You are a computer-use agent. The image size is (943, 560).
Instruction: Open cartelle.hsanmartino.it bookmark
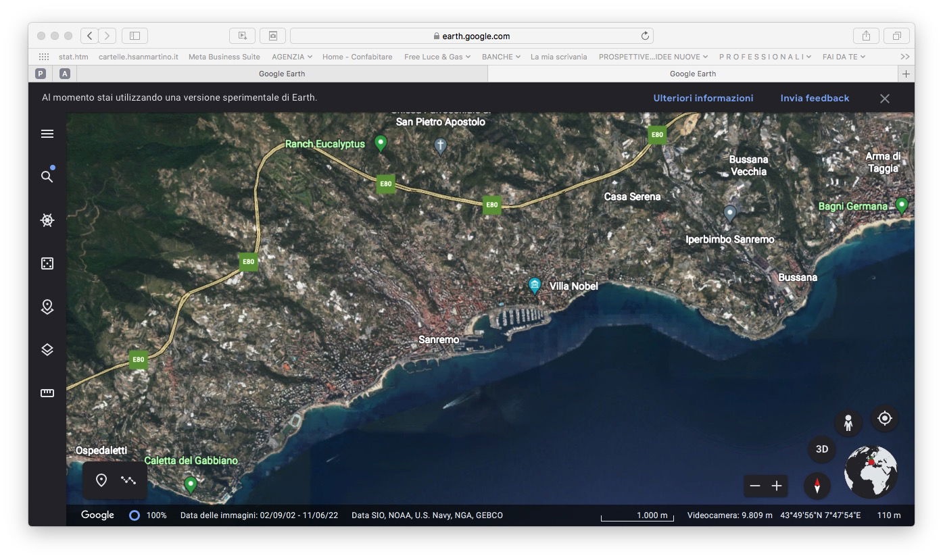point(139,57)
